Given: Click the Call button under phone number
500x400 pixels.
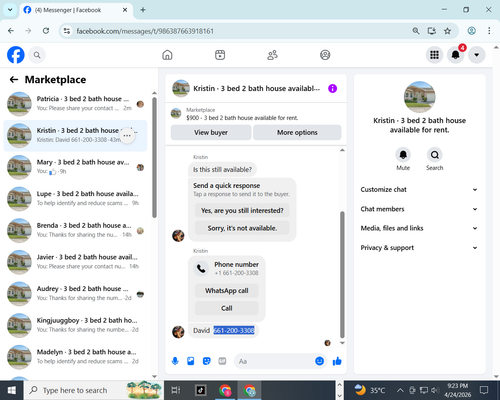Looking at the screenshot, I should (x=227, y=308).
